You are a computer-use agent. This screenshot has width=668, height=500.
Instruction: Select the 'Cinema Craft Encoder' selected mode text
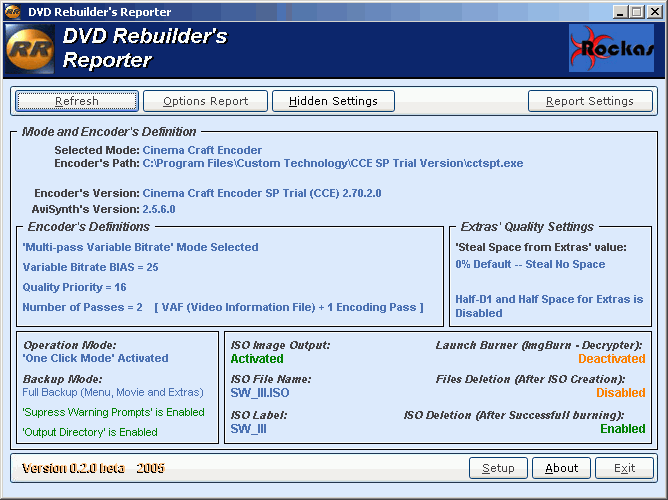[x=202, y=150]
